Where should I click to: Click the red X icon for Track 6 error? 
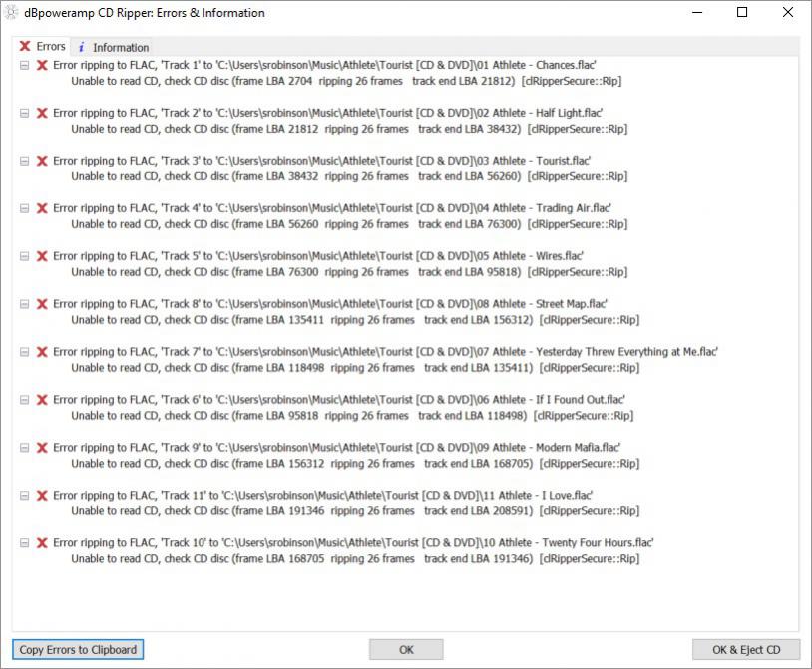coord(42,400)
